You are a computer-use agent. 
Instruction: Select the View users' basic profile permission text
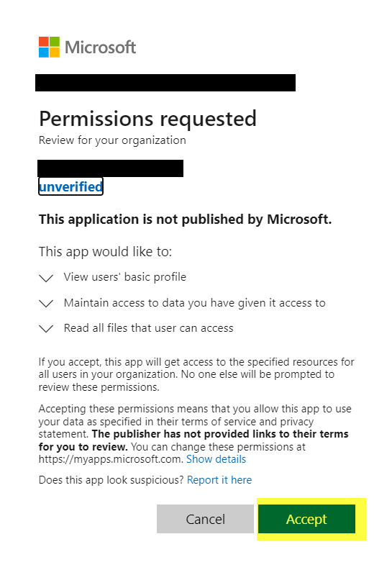125,277
